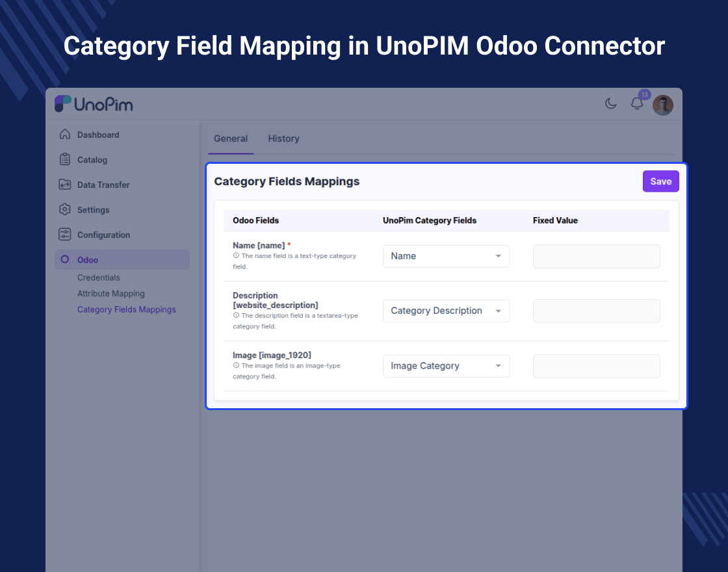Click the Settings gear icon
The height and width of the screenshot is (572, 728).
[x=65, y=209]
